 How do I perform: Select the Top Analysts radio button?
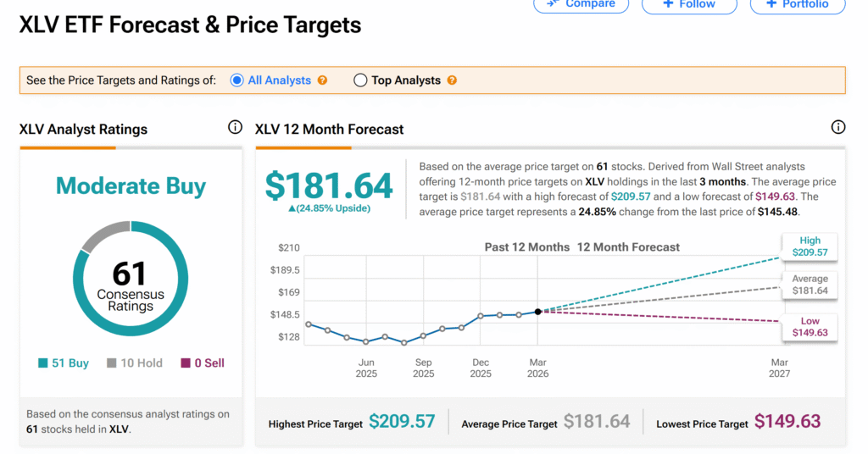coord(360,80)
